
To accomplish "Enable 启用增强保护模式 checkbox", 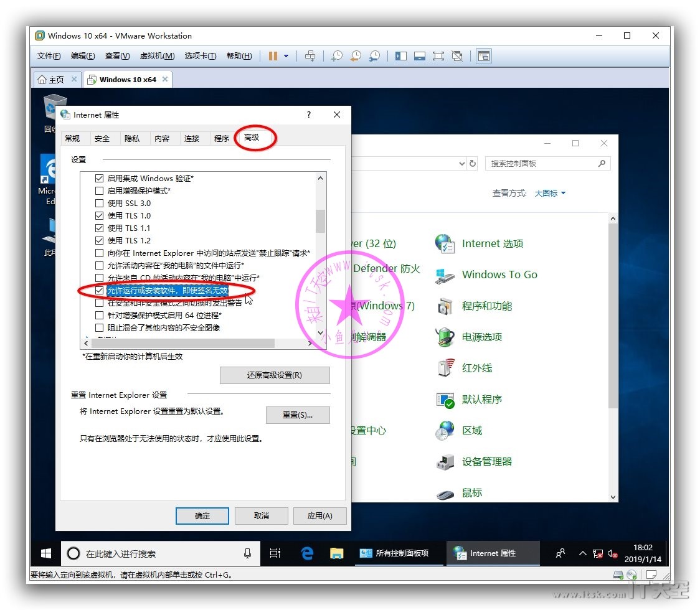I will pos(99,191).
